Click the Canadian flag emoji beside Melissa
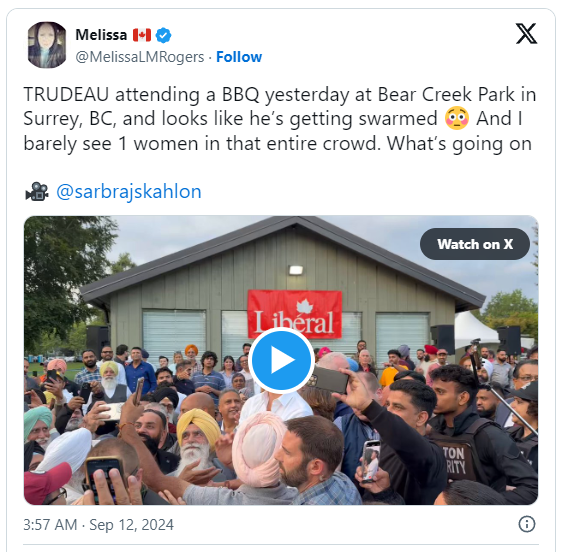Viewport: 569px width, 552px height. click(142, 35)
